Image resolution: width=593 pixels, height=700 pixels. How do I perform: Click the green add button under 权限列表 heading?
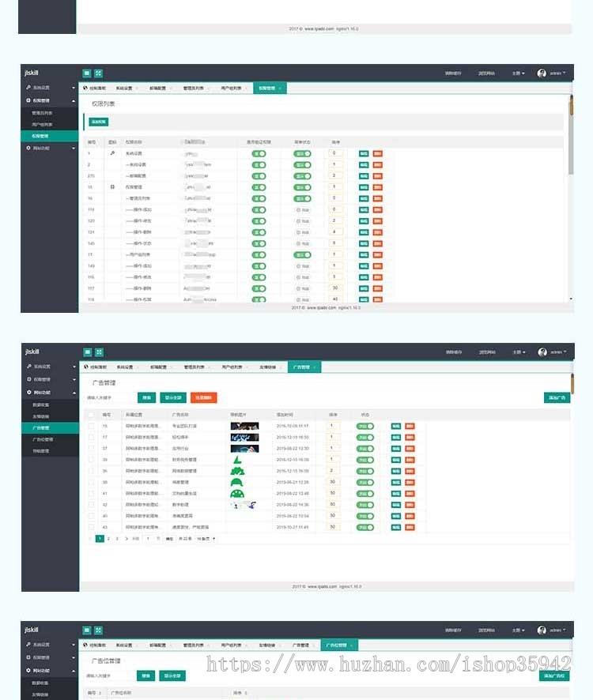99,122
